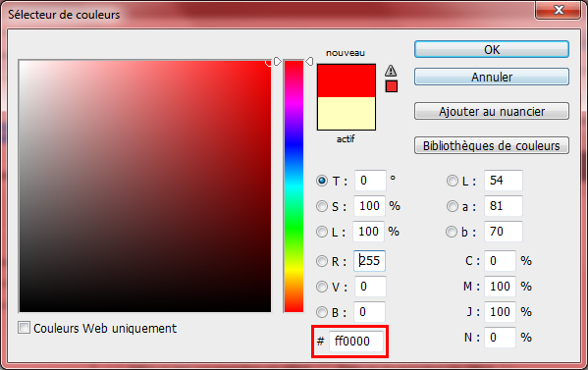Click the out-of-gamut warning triangle icon

click(391, 71)
